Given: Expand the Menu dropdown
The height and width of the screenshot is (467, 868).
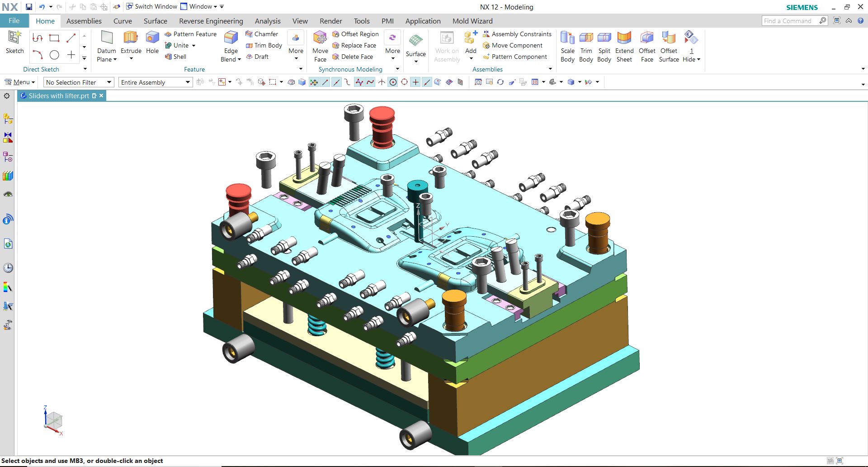Looking at the screenshot, I should [x=20, y=82].
